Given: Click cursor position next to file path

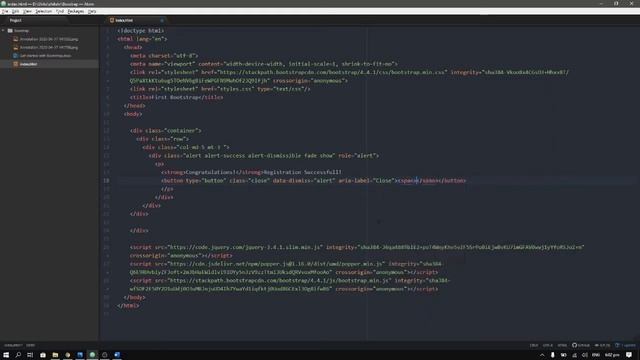Looking at the screenshot, I should click(x=31, y=345).
